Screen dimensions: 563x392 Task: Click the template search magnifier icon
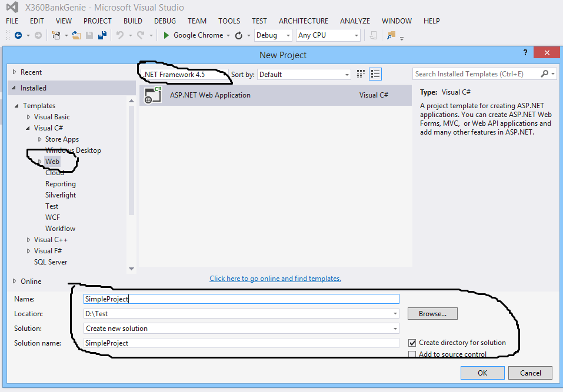(x=546, y=73)
